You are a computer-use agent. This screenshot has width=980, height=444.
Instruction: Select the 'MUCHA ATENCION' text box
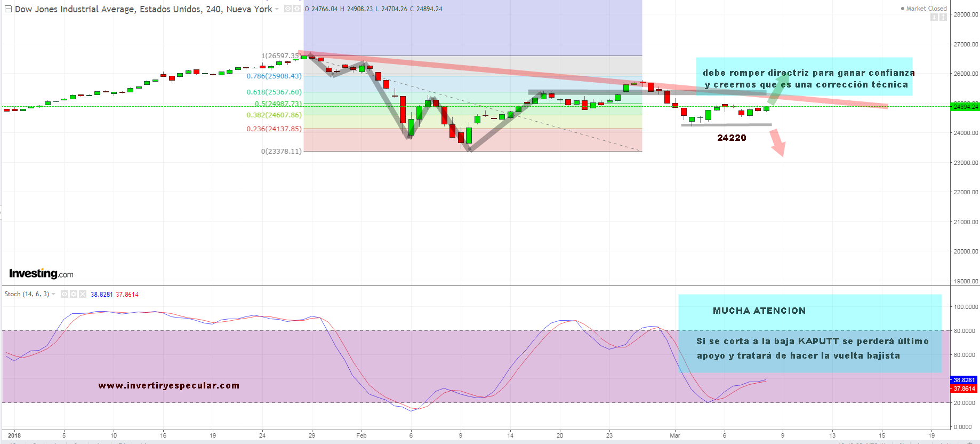click(759, 311)
